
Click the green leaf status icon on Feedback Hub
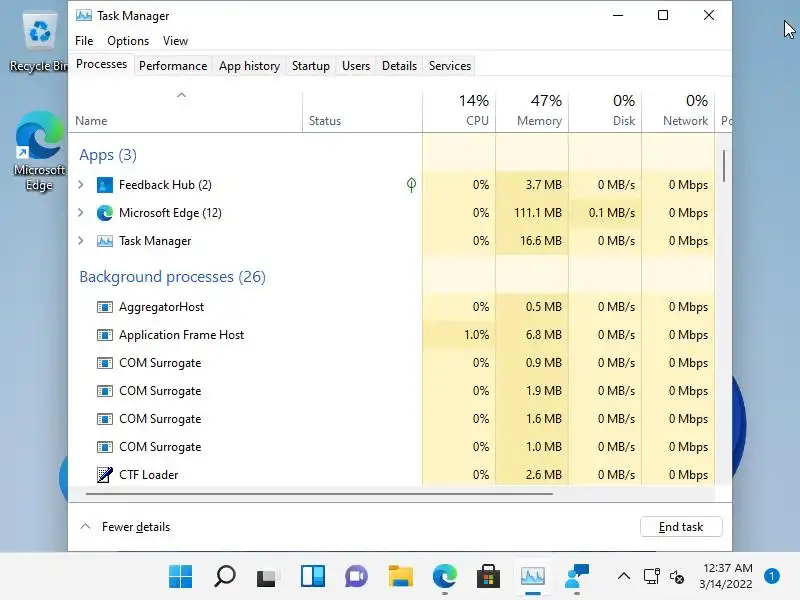(411, 185)
